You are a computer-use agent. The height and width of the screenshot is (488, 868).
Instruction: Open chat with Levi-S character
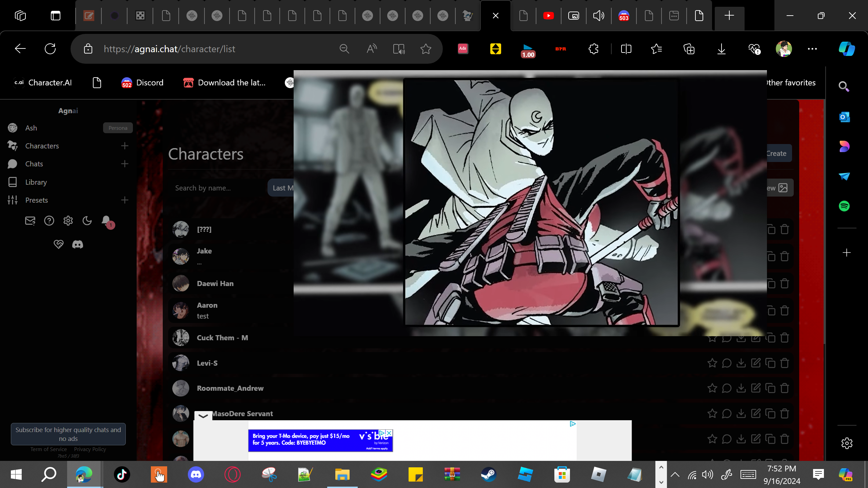point(727,363)
